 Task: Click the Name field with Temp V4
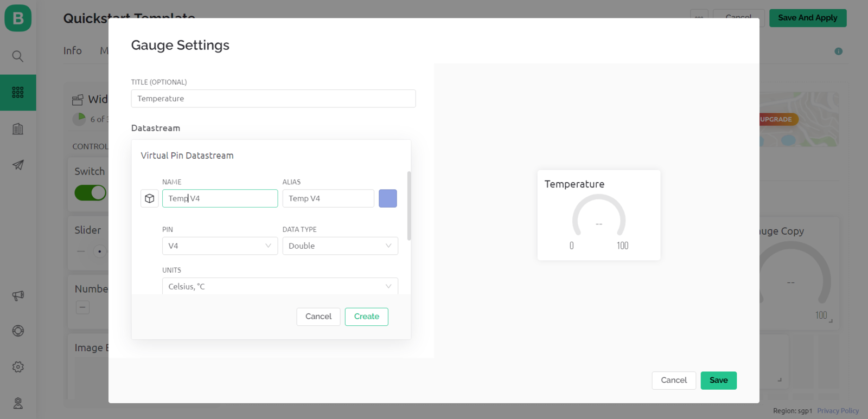click(x=220, y=198)
